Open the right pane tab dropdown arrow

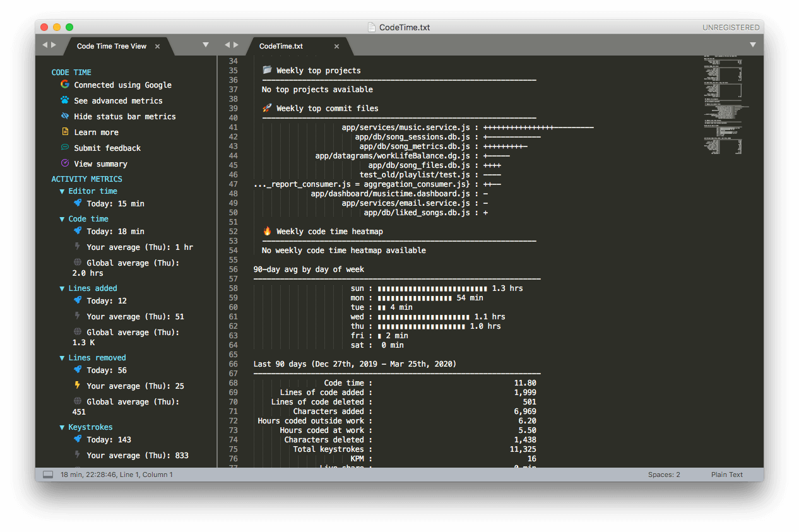pos(752,45)
